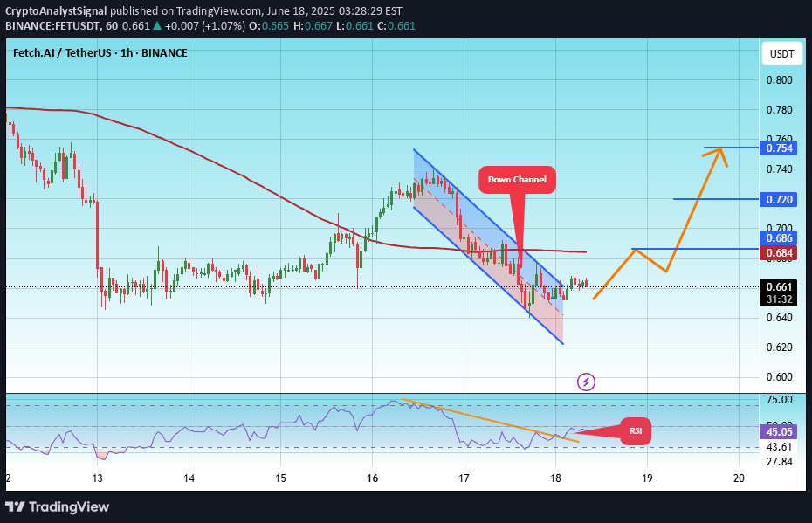Select the red Down Channel callout label

[517, 180]
